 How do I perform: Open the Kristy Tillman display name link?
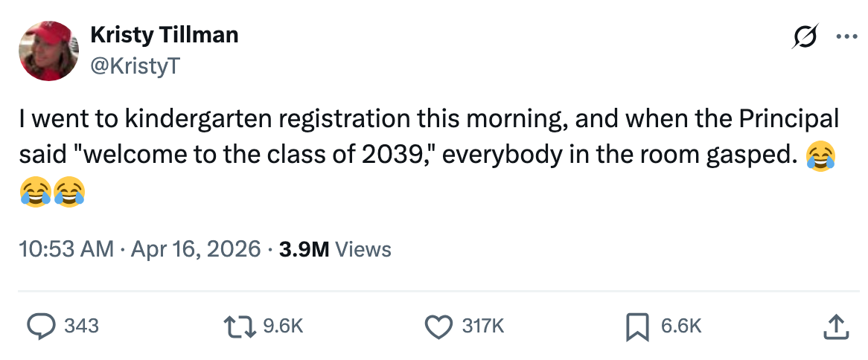click(164, 34)
